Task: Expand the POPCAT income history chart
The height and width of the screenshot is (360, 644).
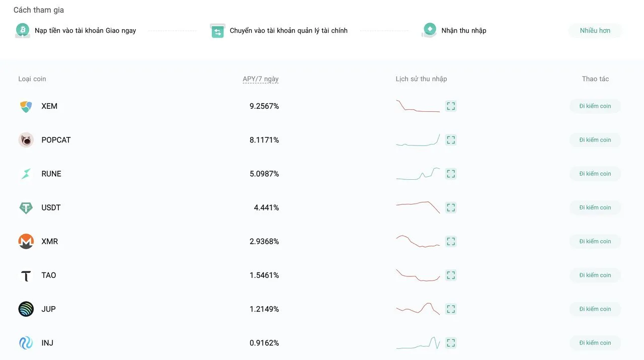Action: (x=451, y=140)
